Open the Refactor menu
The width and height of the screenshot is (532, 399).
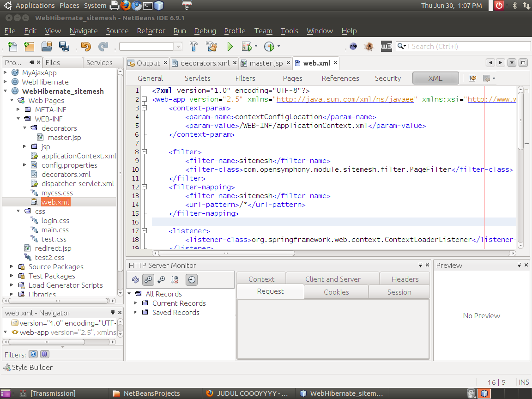[151, 31]
